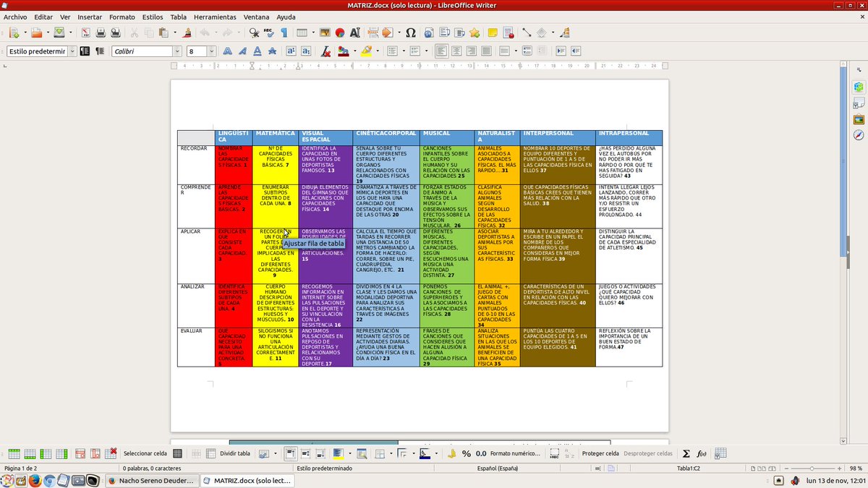The height and width of the screenshot is (488, 868).
Task: Open the font size dropdown
Action: click(x=211, y=51)
